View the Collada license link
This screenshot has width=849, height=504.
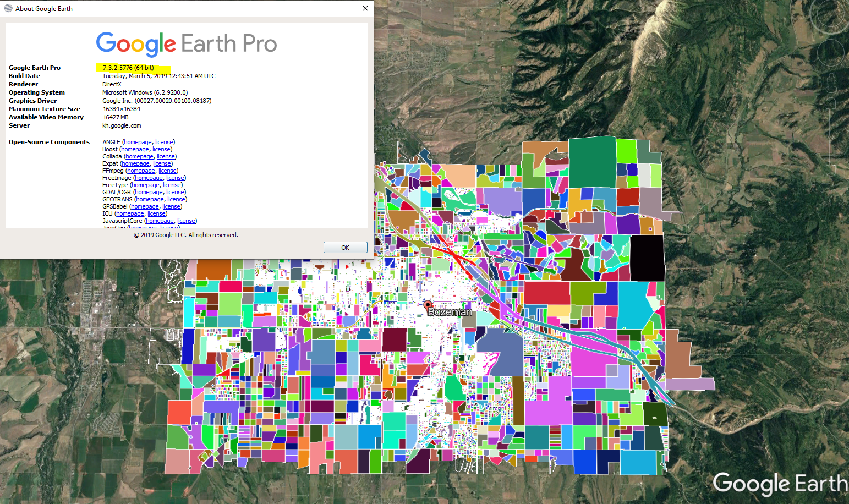[x=166, y=156]
